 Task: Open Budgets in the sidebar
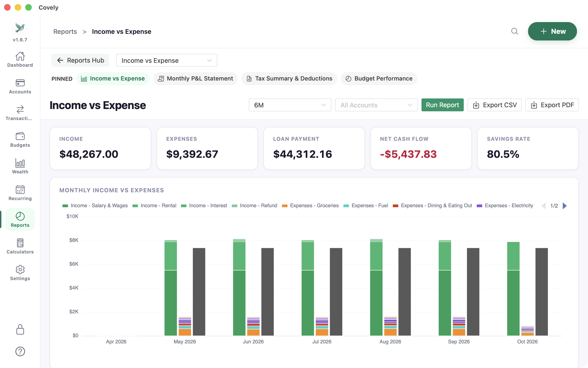point(20,140)
